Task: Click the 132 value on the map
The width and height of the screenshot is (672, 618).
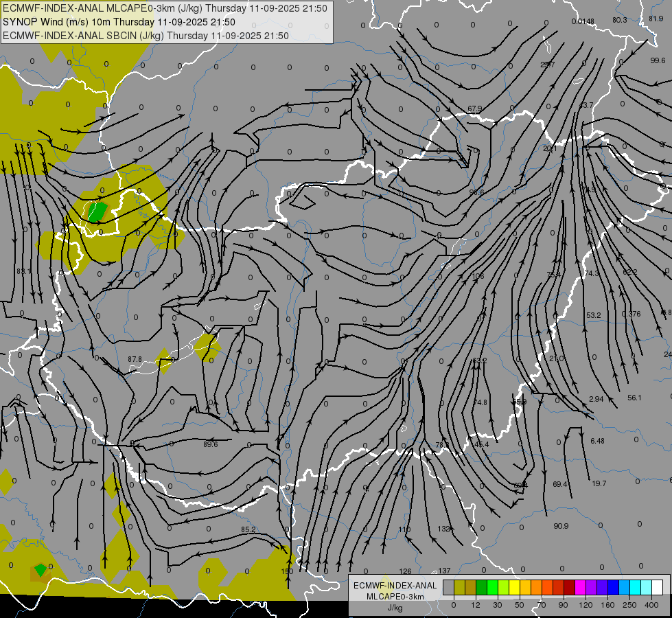Action: (443, 529)
